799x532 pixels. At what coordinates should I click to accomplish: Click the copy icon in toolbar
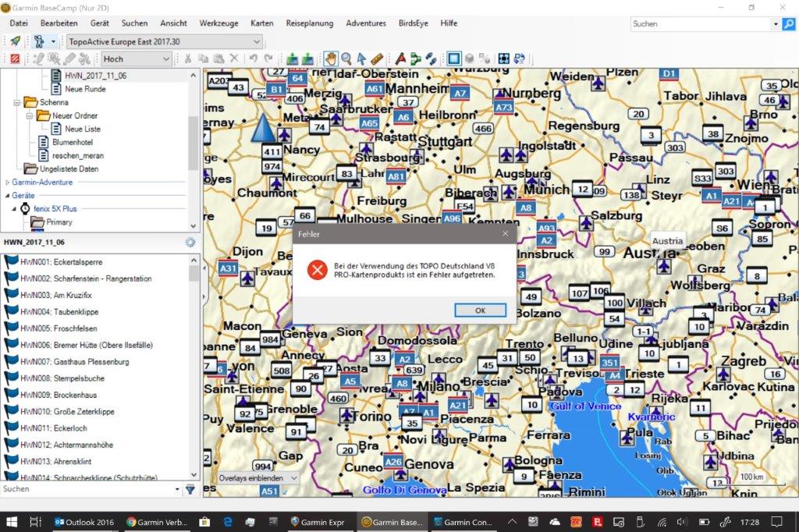[x=203, y=59]
